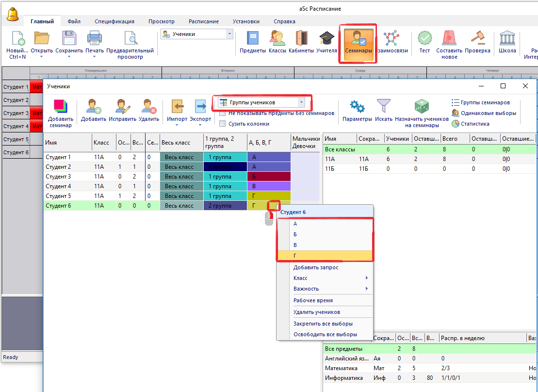
Task: Switch to the 'Расписание' ribbon tab
Action: (x=203, y=21)
